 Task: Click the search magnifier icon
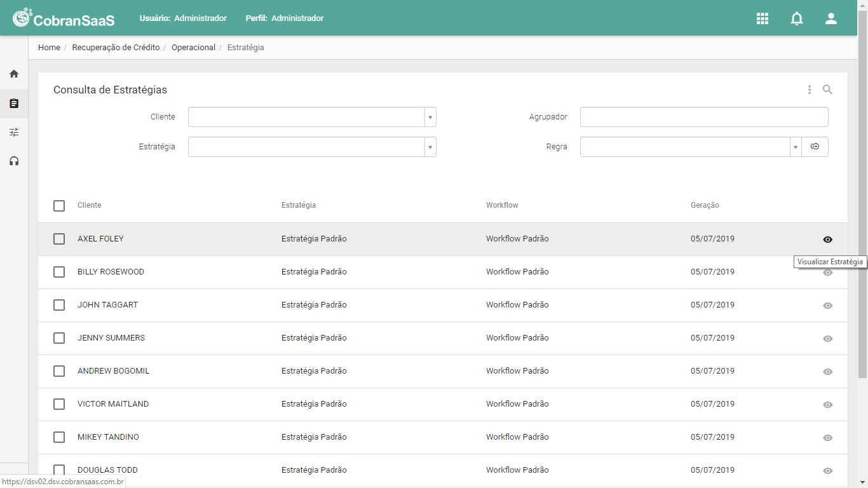coord(827,90)
